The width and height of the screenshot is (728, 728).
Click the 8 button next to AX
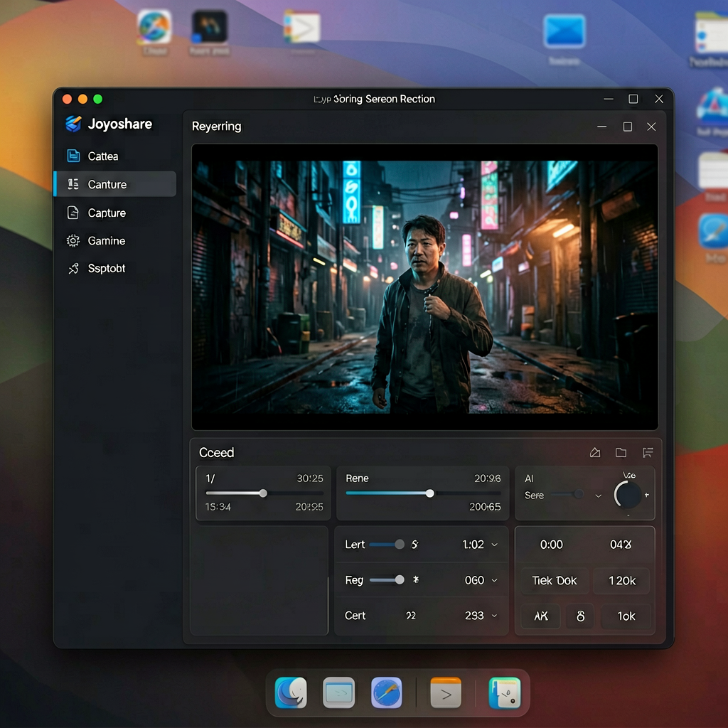coord(580,616)
